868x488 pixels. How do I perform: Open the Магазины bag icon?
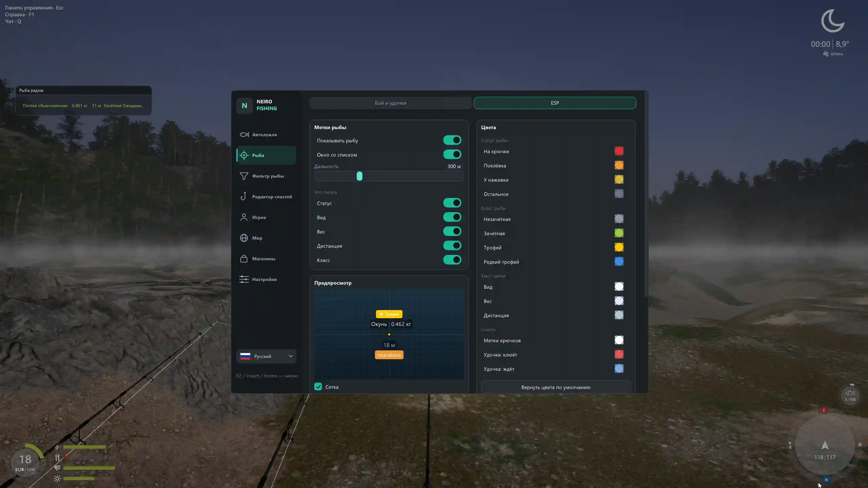(244, 259)
